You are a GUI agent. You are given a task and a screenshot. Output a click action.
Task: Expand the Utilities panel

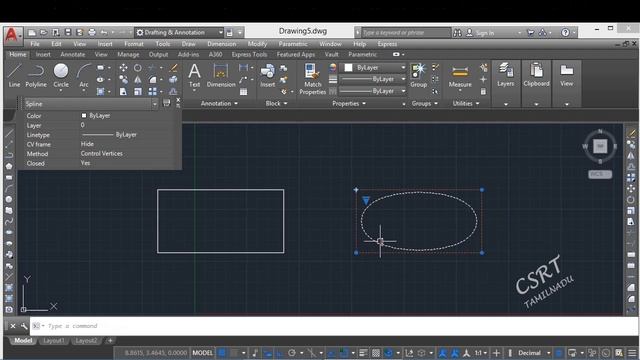coord(466,104)
